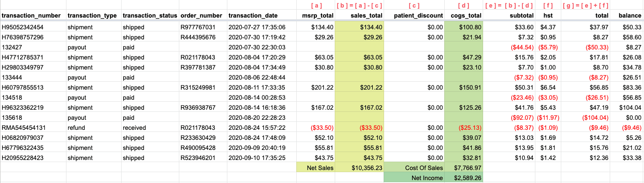Select the $2,589.26 net income value
The height and width of the screenshot is (183, 644).
(464, 178)
